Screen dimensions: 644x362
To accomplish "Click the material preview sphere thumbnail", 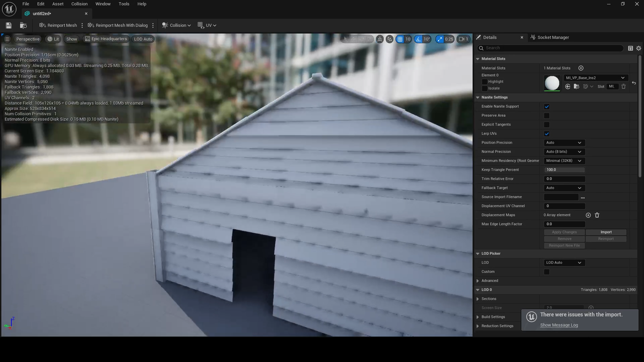I will point(552,83).
